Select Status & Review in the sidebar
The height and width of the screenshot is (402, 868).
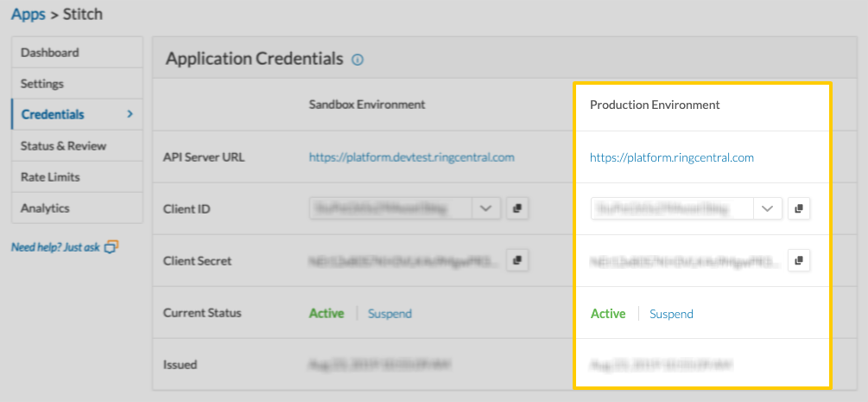(64, 146)
